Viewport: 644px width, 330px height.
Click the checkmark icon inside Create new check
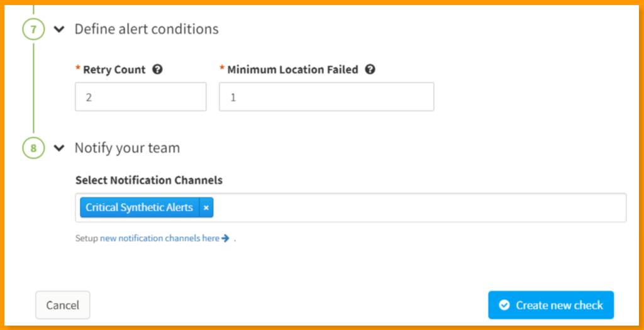[x=504, y=305]
